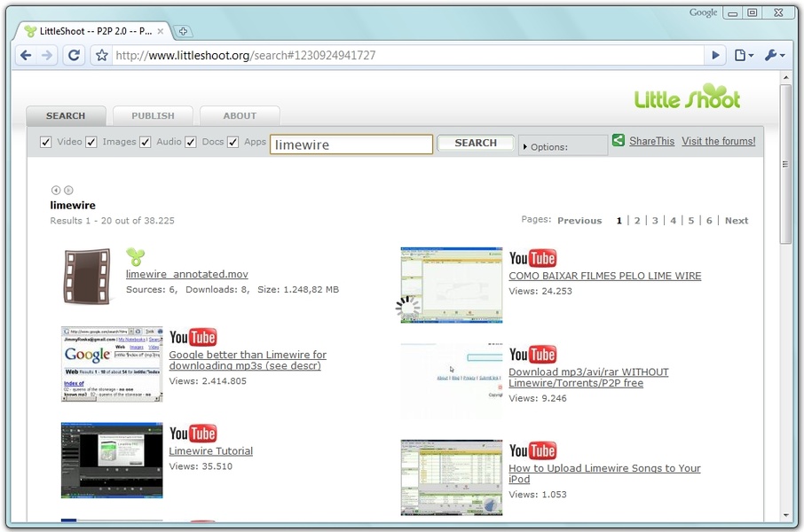Expand the Options disclosure triangle
Screen dimensions: 804x532
point(525,147)
